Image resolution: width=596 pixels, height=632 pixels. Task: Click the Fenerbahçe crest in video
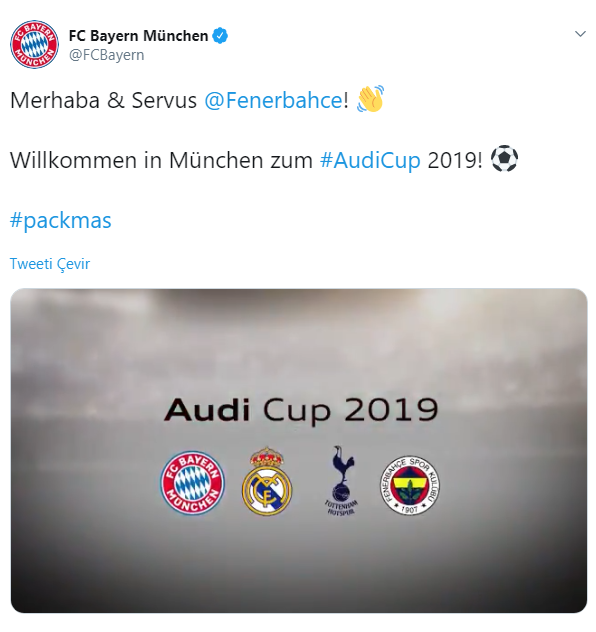(409, 485)
